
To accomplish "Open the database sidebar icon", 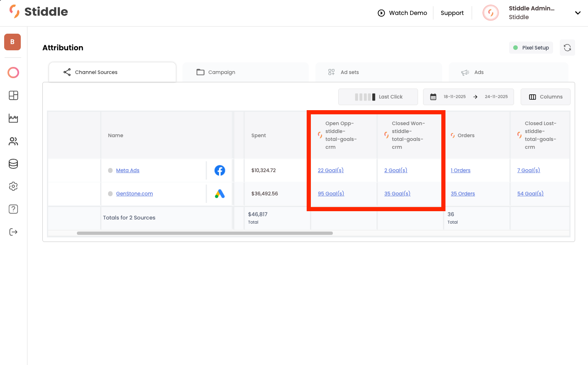I will click(x=13, y=164).
